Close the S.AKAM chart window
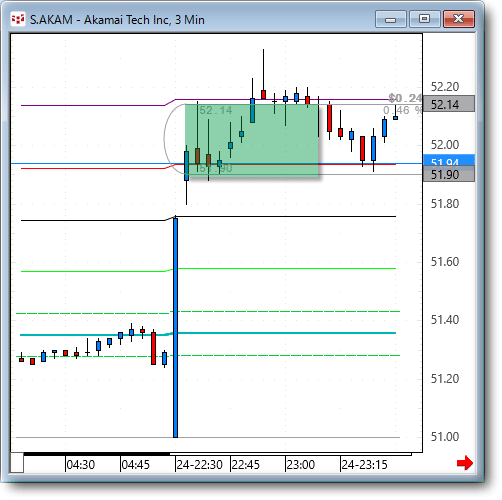Viewport: 502px width, 500px height. coord(459,19)
